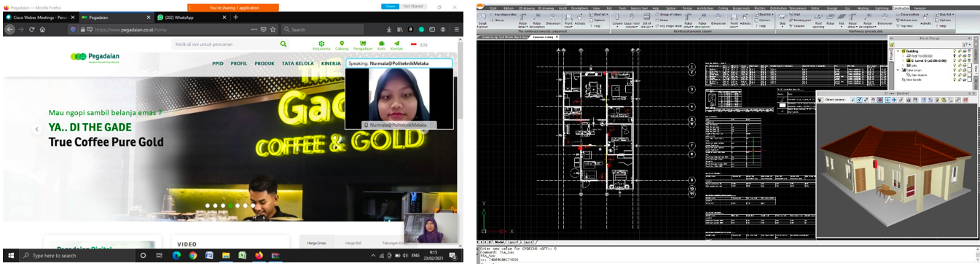Click the Firefox home icon
The width and height of the screenshot is (980, 266).
[42, 30]
